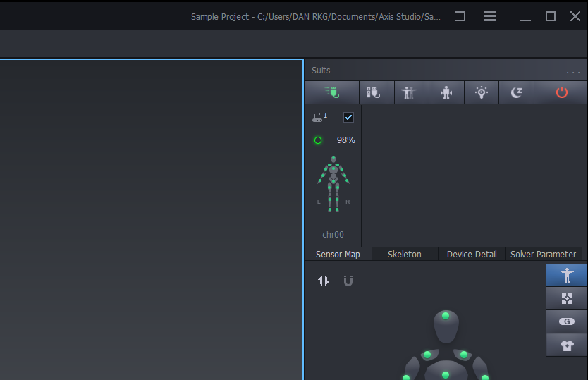Viewport: 588px width, 380px height.
Task: Click the shirt icon button
Action: point(567,345)
